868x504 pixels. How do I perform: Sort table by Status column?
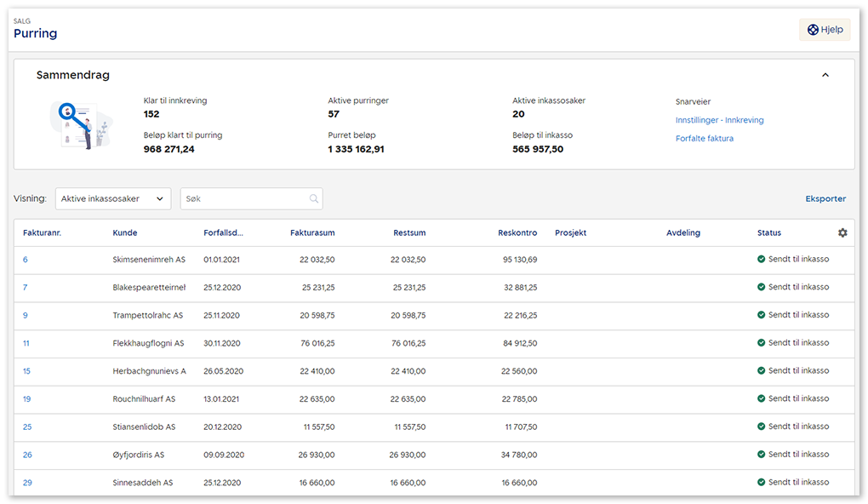(x=768, y=233)
